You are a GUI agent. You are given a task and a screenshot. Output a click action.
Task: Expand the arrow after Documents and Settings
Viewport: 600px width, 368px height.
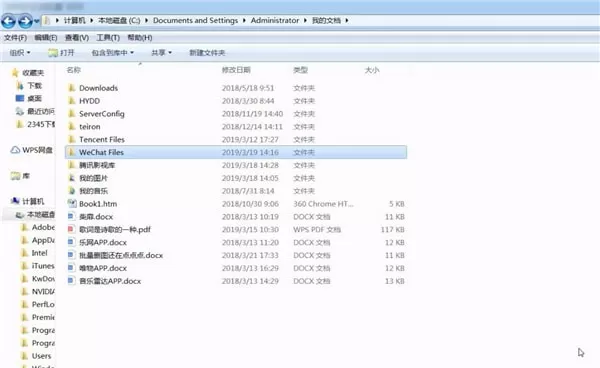(x=244, y=21)
